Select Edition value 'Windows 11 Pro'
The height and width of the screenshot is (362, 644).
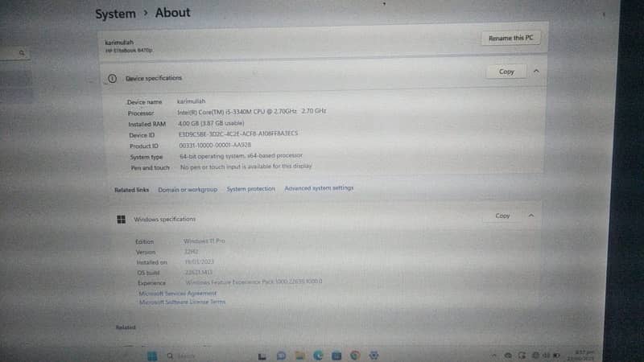(204, 241)
